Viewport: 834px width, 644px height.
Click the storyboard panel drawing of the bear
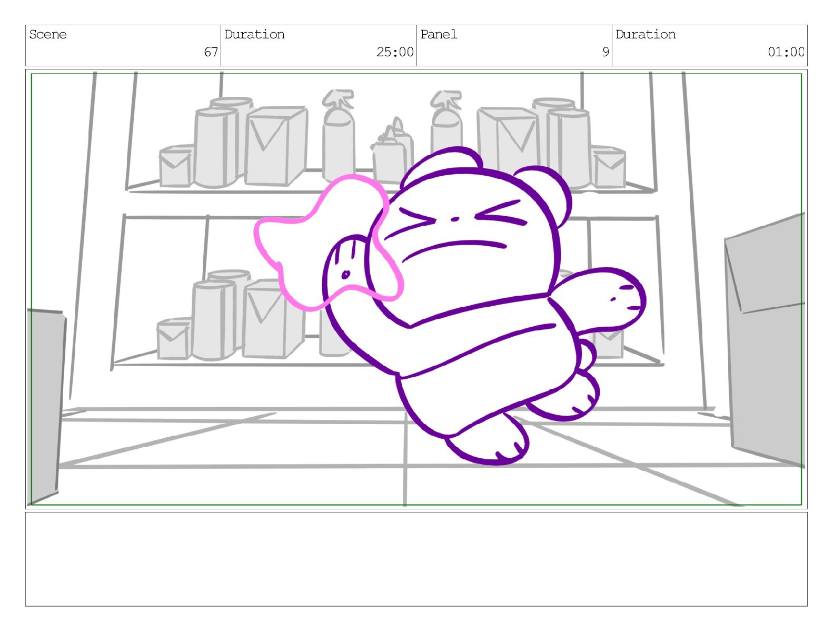click(x=416, y=289)
